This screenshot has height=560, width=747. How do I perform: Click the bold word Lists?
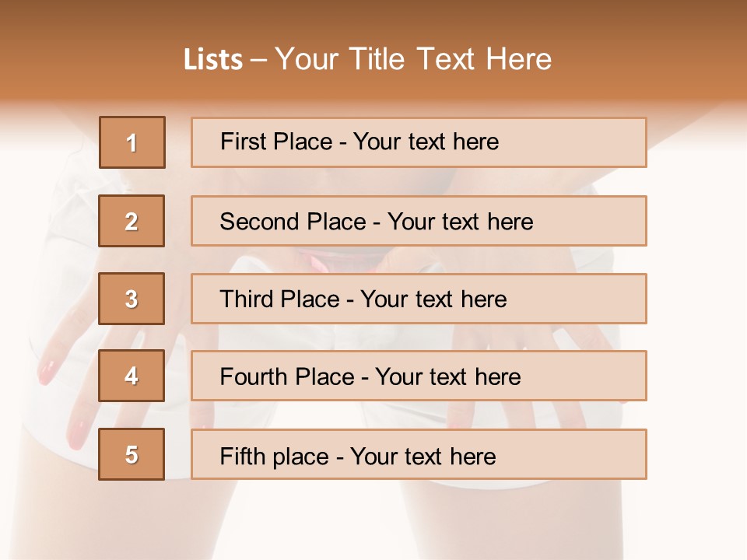(213, 60)
